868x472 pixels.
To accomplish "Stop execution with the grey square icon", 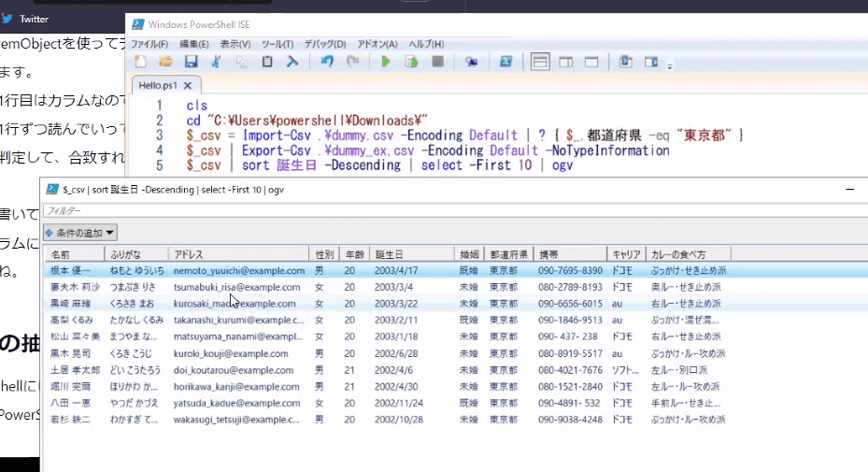I will pyautogui.click(x=437, y=62).
